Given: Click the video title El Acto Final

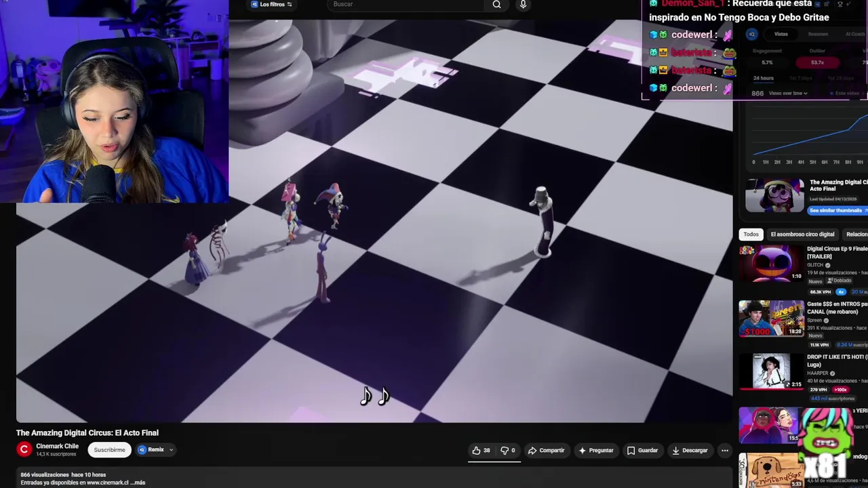Looking at the screenshot, I should point(87,432).
